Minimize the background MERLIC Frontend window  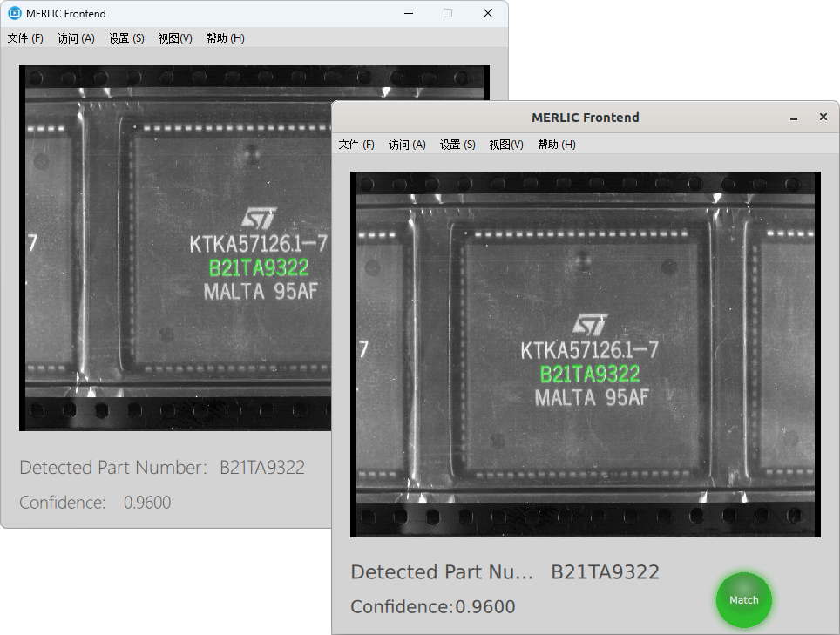point(408,13)
